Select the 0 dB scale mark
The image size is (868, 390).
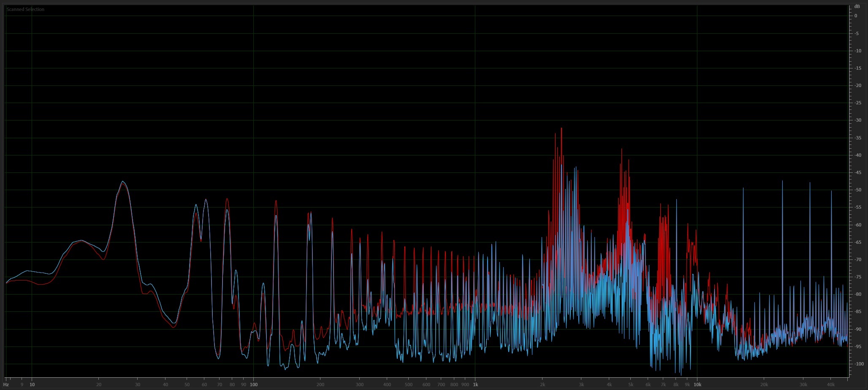coord(856,16)
